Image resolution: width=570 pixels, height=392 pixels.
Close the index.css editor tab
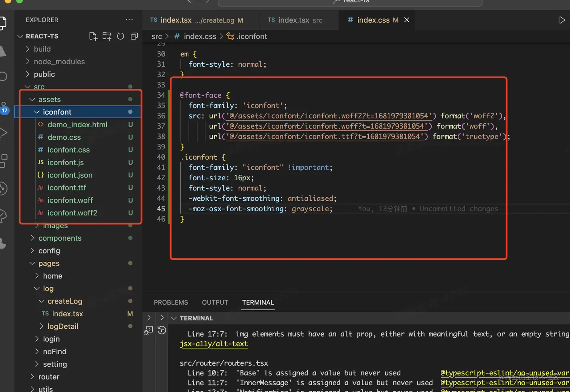click(407, 20)
